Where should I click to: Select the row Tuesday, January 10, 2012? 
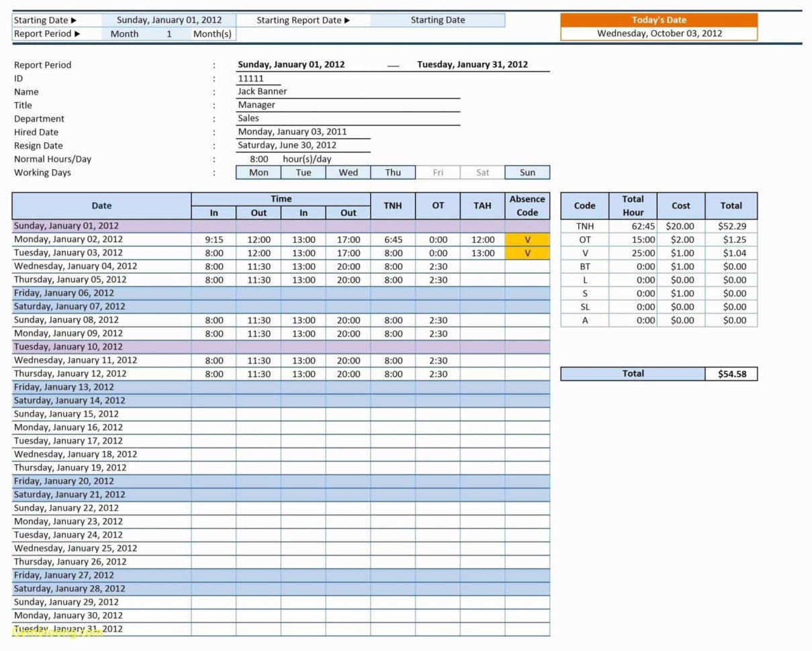[x=281, y=347]
